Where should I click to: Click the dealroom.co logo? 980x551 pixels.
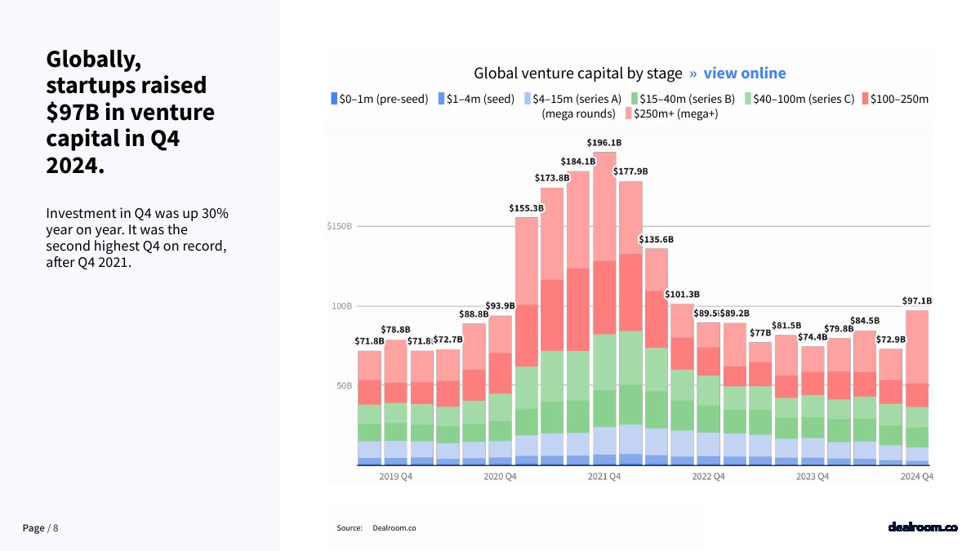click(x=922, y=527)
